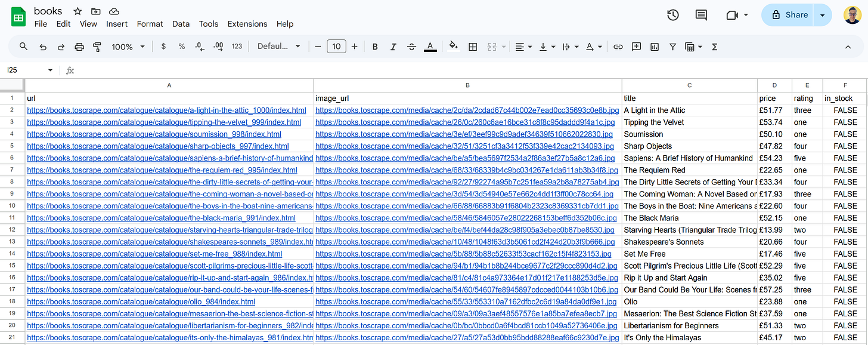Screen dimensions: 868x345
Task: Open the comments icon
Action: pos(702,15)
